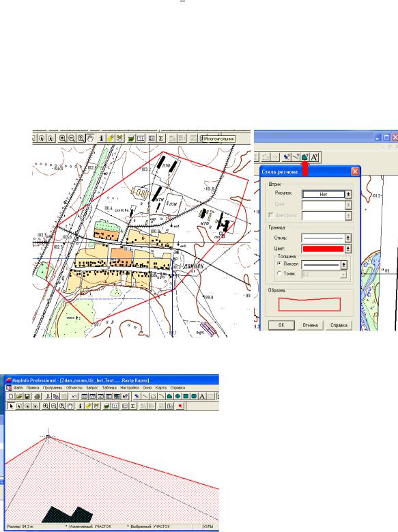
Task: Select the Пиксел thickness radio button
Action: pos(279,264)
